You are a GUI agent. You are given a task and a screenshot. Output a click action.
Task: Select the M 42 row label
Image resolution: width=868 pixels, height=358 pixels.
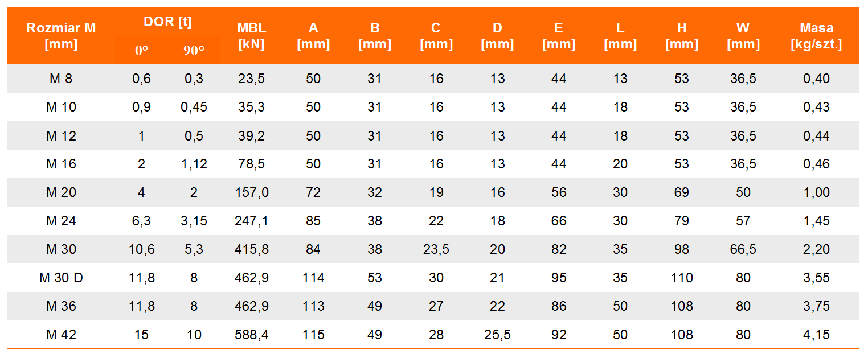pyautogui.click(x=61, y=335)
